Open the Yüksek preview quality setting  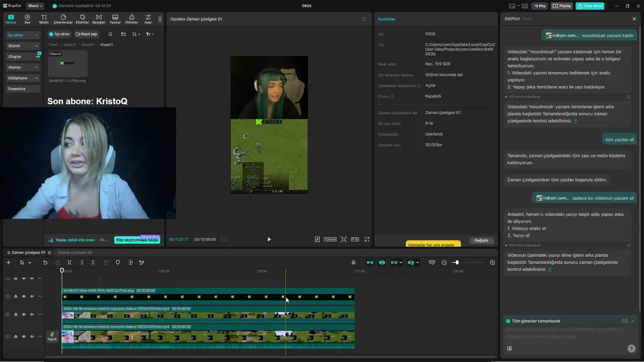[330, 239]
